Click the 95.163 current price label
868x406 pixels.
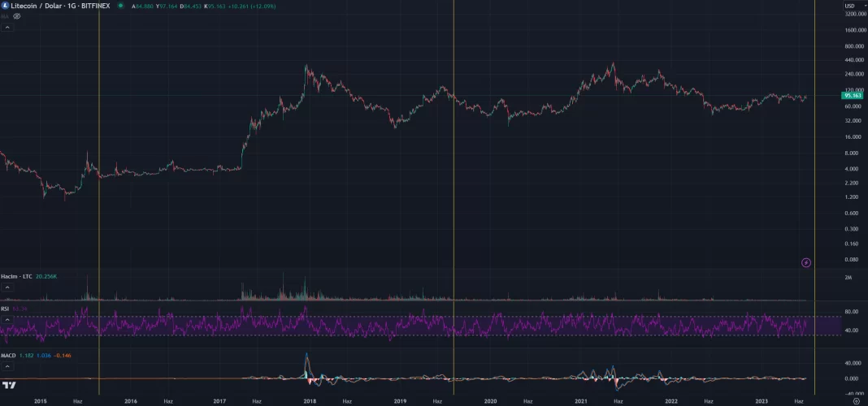(x=853, y=96)
